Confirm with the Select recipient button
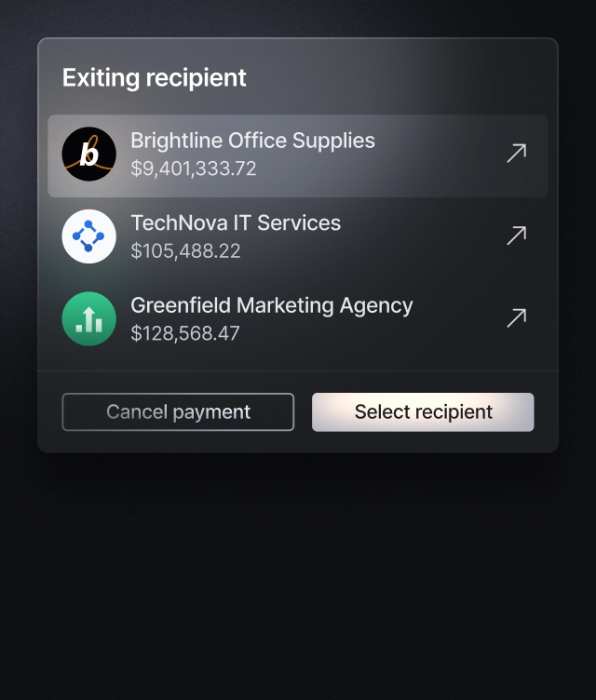 coord(423,412)
